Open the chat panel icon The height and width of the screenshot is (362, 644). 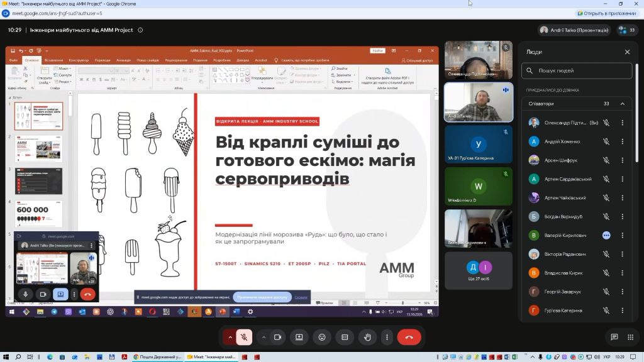point(614,337)
